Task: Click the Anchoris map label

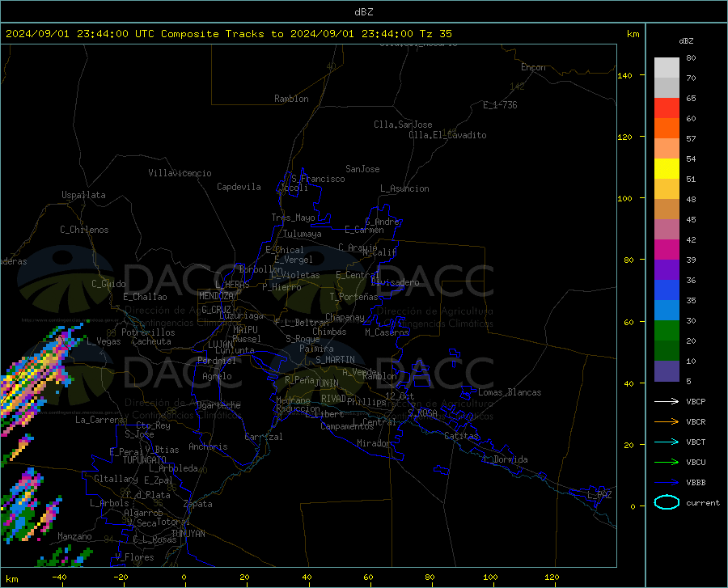Action: tap(208, 446)
